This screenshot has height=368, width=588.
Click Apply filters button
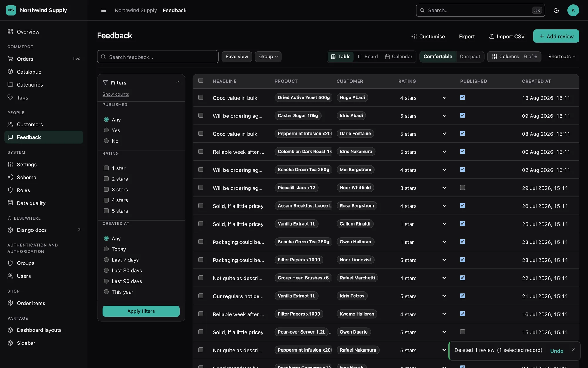click(141, 311)
